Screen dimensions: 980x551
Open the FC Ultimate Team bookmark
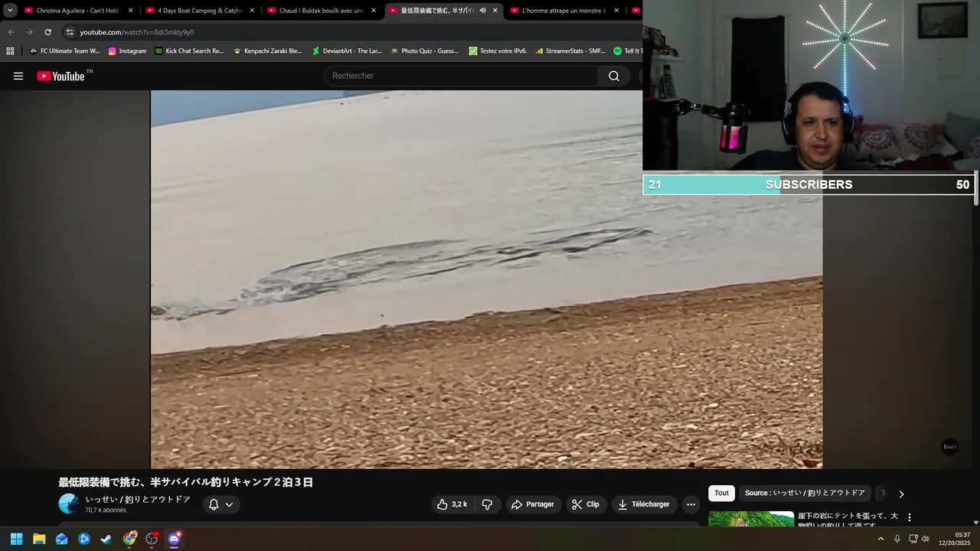click(64, 51)
